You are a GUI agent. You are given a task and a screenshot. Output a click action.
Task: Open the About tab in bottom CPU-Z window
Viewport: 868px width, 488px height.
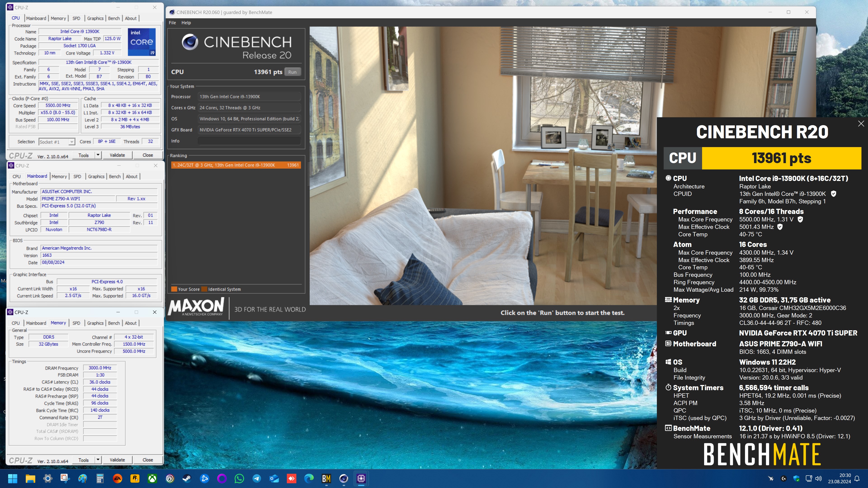(131, 323)
